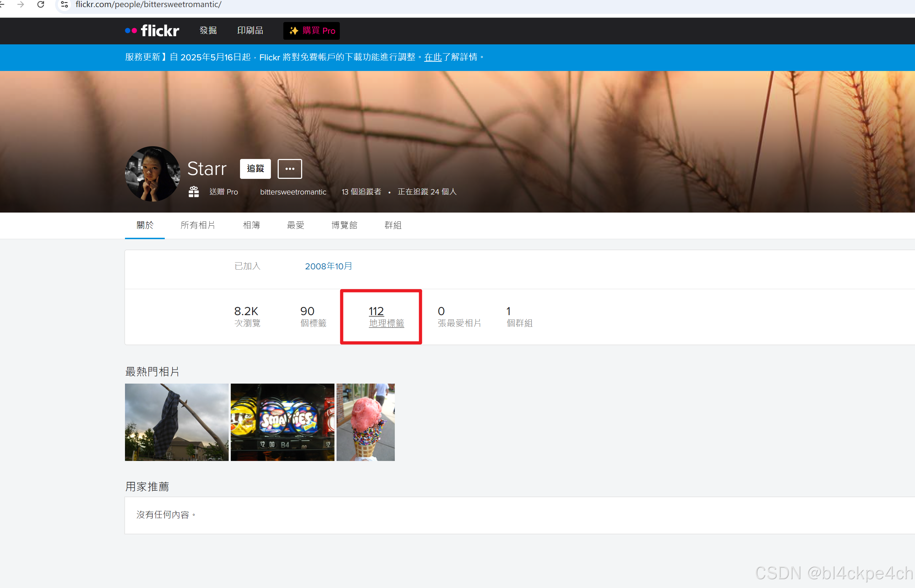Open the 博覽館 tab
915x588 pixels.
coord(344,225)
